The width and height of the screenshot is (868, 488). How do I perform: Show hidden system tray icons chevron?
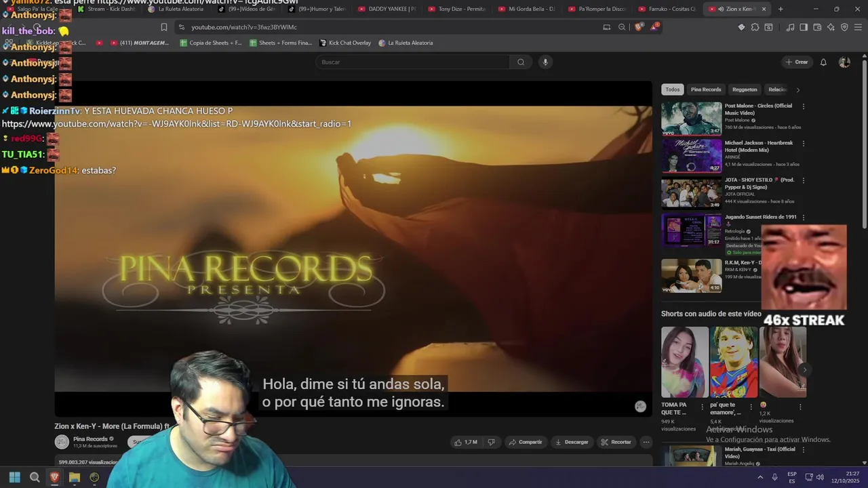point(760,477)
